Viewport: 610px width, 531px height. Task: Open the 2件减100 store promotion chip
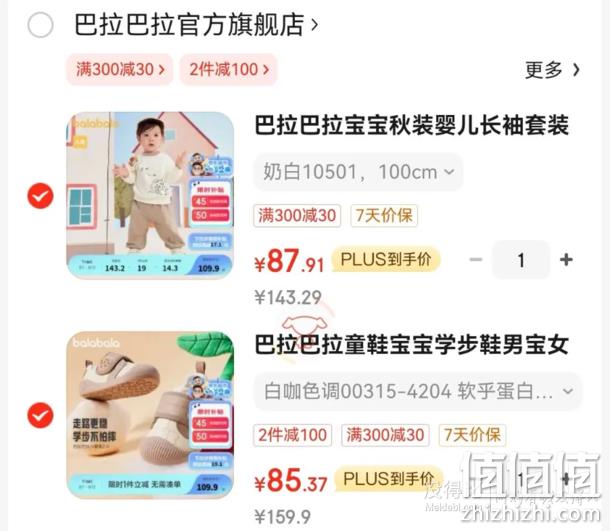pyautogui.click(x=229, y=70)
